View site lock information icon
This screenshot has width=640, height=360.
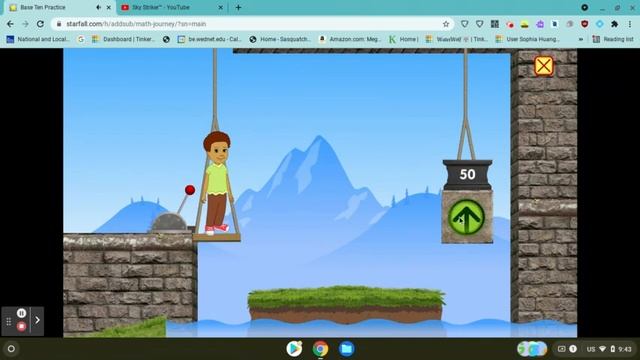tap(59, 24)
